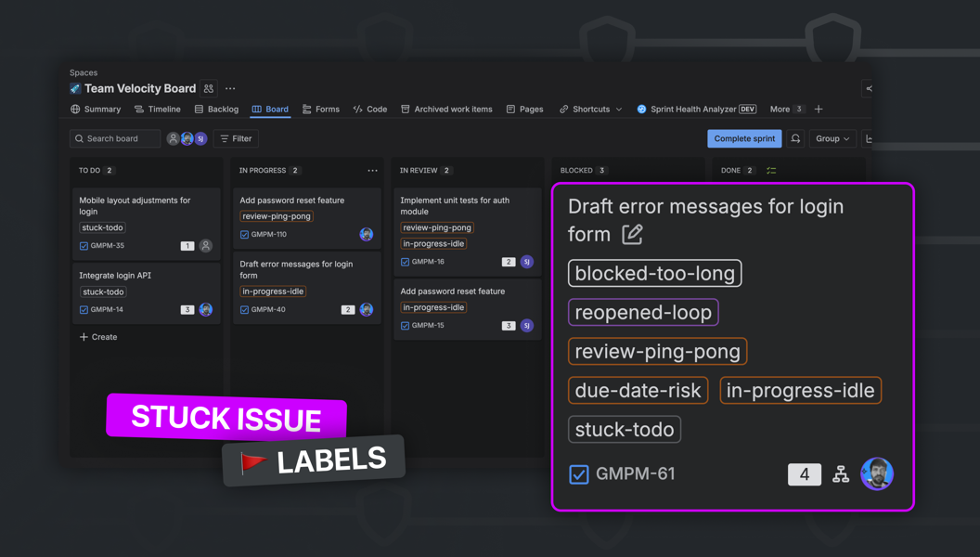
Task: Click the assignee avatar on the GMPM-61 card
Action: [876, 473]
